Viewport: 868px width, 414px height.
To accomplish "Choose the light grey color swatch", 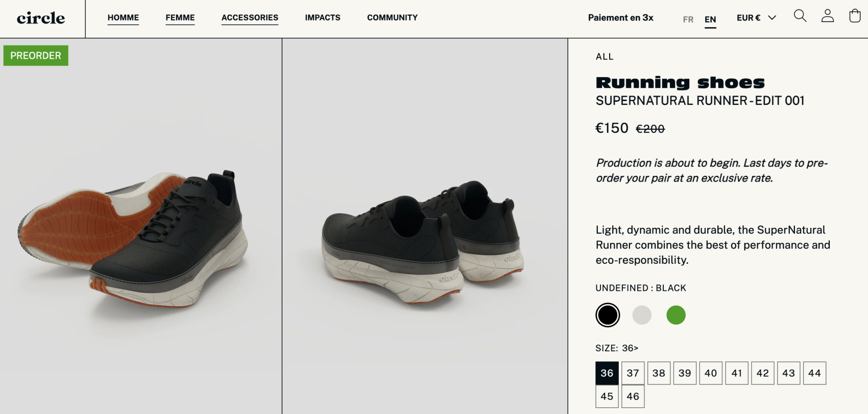I will pyautogui.click(x=642, y=315).
